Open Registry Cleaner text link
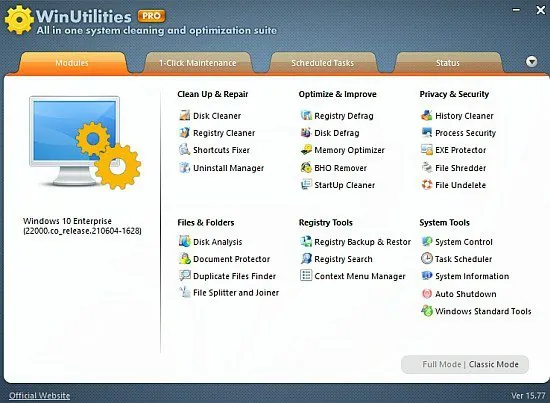The width and height of the screenshot is (550, 403). tap(224, 133)
